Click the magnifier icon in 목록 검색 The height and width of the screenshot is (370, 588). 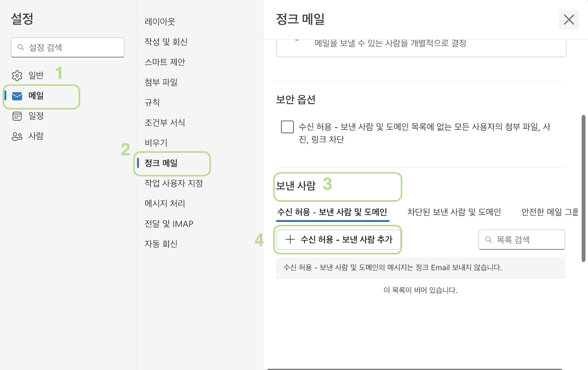(x=488, y=240)
